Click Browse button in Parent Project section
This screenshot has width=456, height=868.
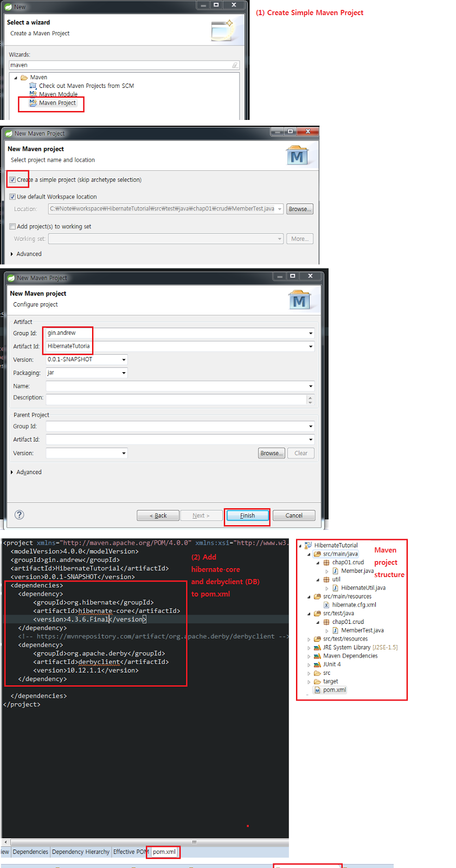[x=271, y=453]
